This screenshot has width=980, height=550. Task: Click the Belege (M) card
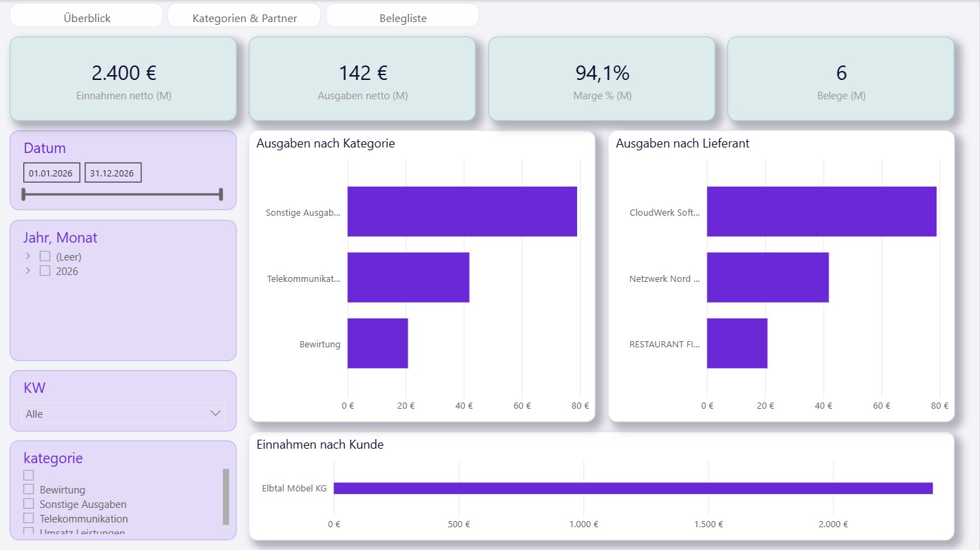click(841, 79)
